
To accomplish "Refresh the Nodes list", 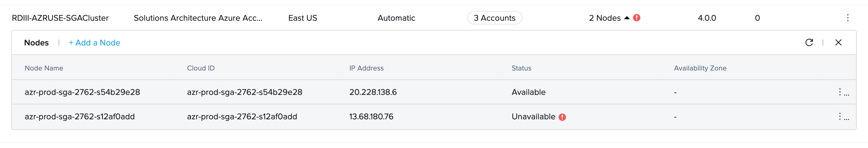I will click(809, 42).
